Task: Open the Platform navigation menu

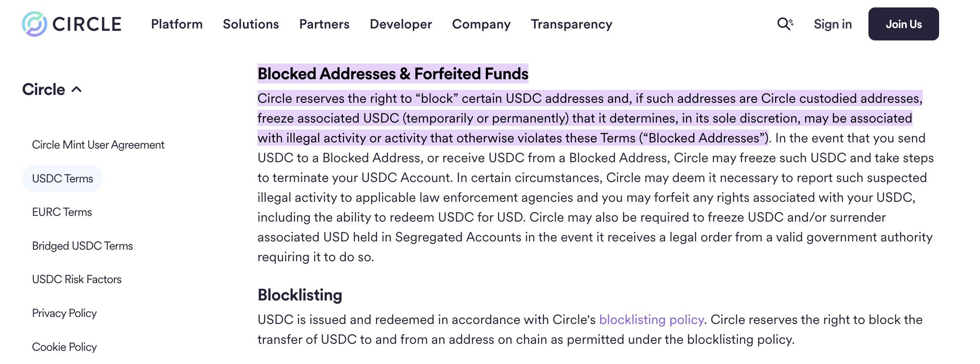Action: (x=177, y=24)
